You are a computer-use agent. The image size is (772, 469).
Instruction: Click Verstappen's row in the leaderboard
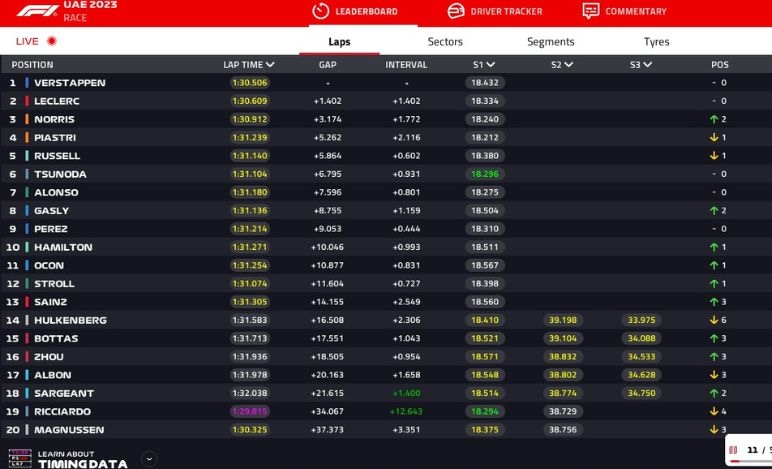[70, 83]
